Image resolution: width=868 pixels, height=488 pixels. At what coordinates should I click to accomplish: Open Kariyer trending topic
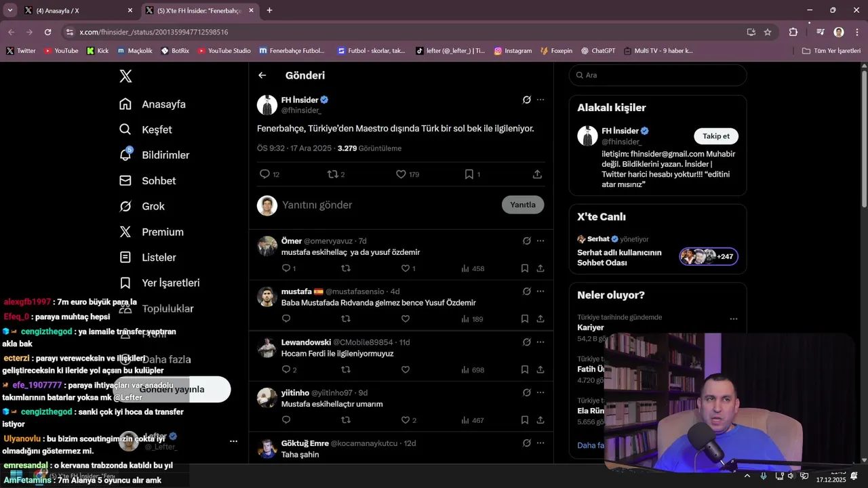[590, 327]
